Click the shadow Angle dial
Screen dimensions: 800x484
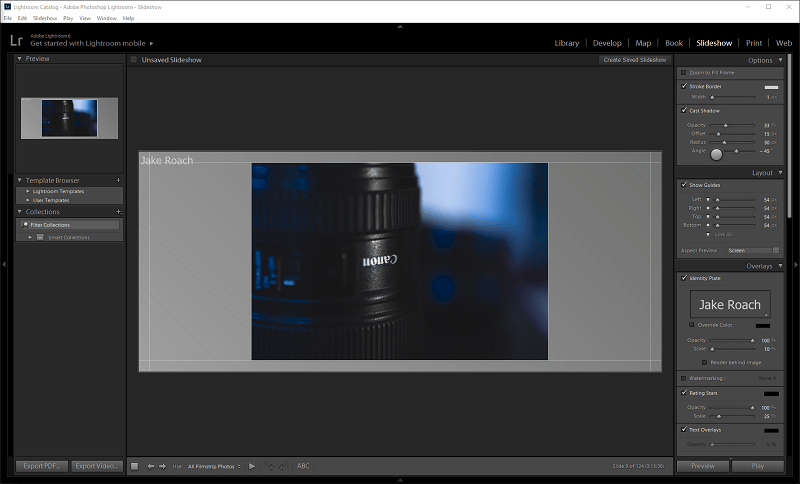point(716,154)
